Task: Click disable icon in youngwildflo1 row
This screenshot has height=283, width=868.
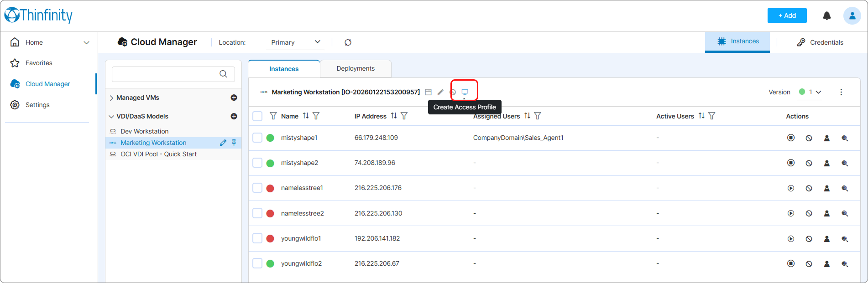Action: coord(809,239)
